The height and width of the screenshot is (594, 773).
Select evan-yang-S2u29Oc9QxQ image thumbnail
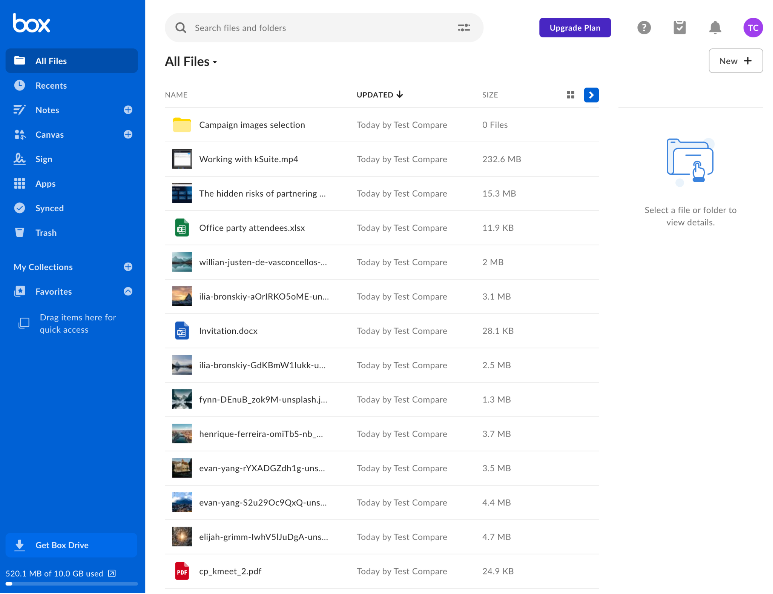coord(181,502)
